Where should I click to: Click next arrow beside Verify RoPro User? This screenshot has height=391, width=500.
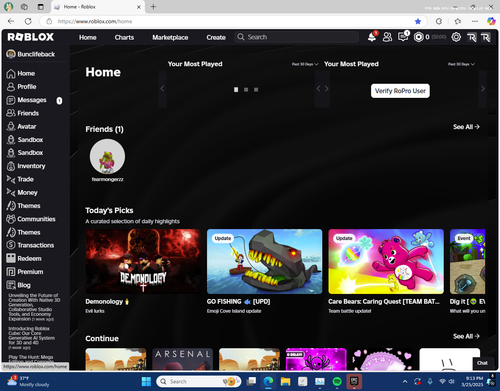point(482,89)
